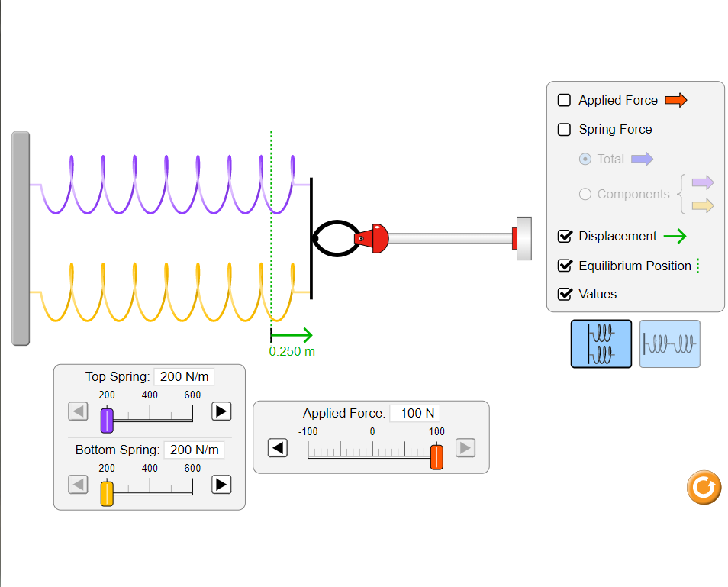Select the Components radio button
The height and width of the screenshot is (587, 728).
pos(585,194)
